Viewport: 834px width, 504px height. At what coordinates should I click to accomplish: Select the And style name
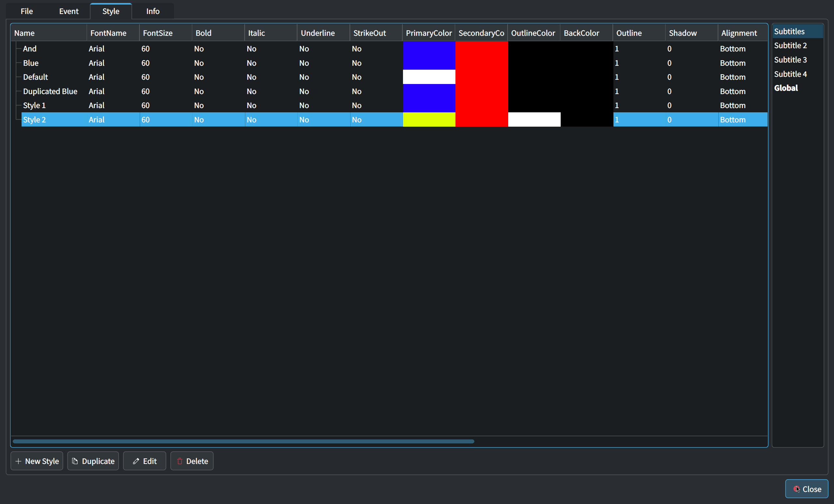click(x=30, y=49)
